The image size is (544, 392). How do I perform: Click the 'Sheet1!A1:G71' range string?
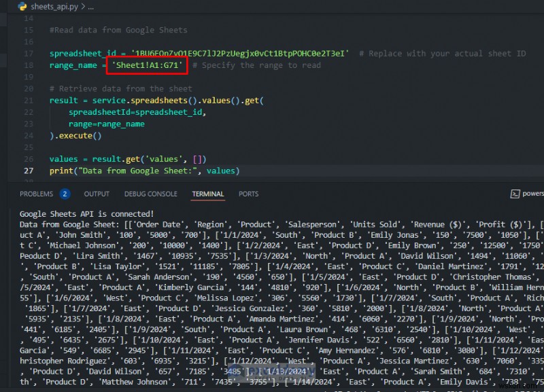click(x=147, y=65)
